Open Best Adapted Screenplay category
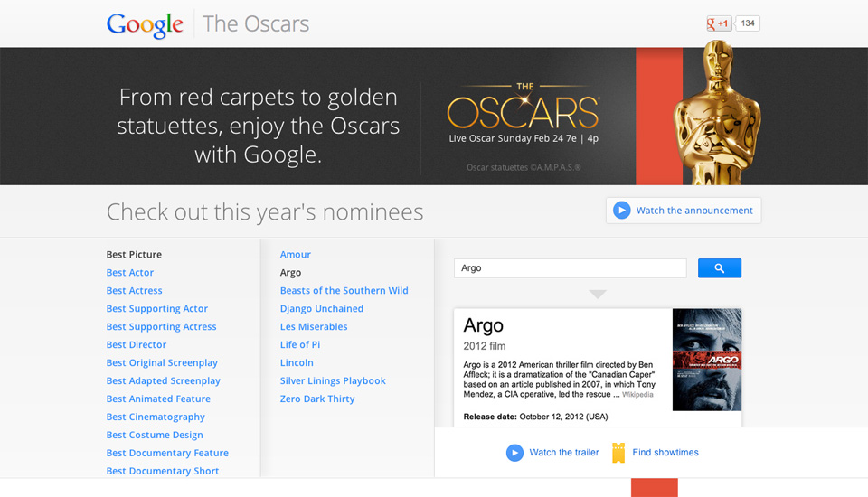The height and width of the screenshot is (497, 868). 164,380
